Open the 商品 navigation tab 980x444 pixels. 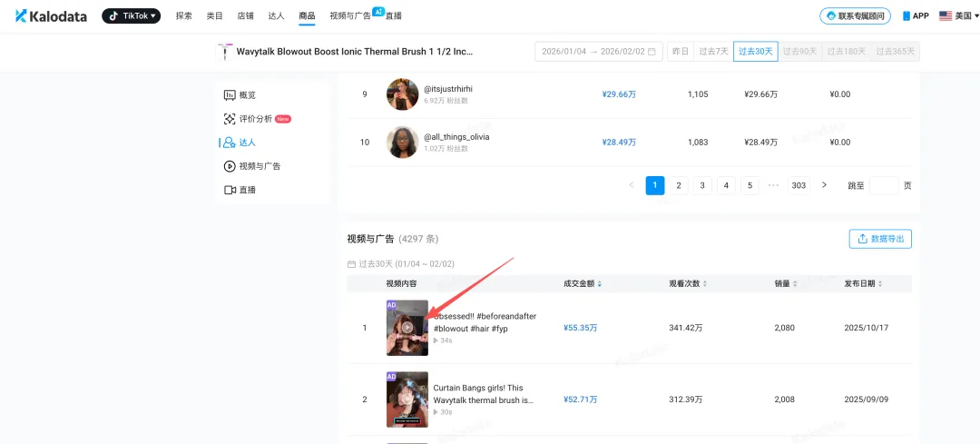tap(307, 16)
